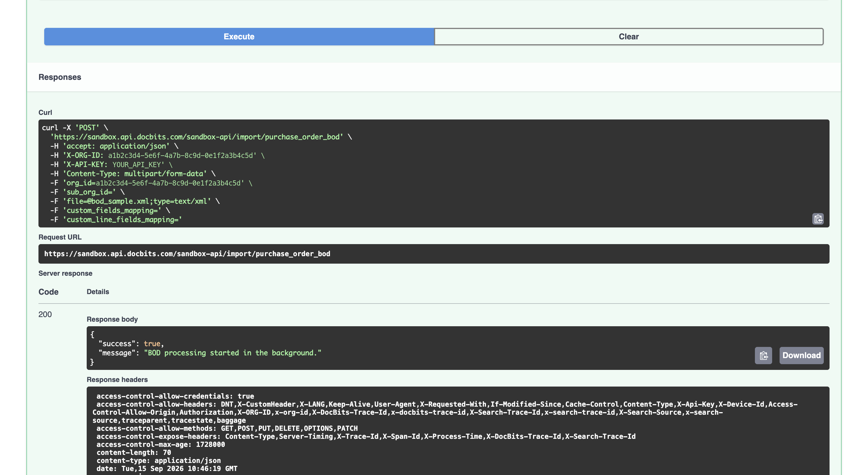Click the Response headers label

tap(117, 380)
